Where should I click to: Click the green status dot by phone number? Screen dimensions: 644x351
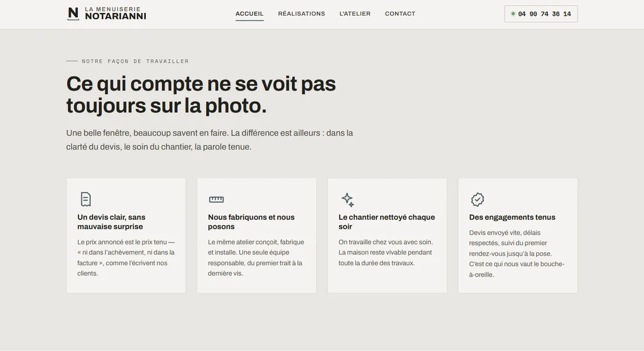[x=513, y=13]
